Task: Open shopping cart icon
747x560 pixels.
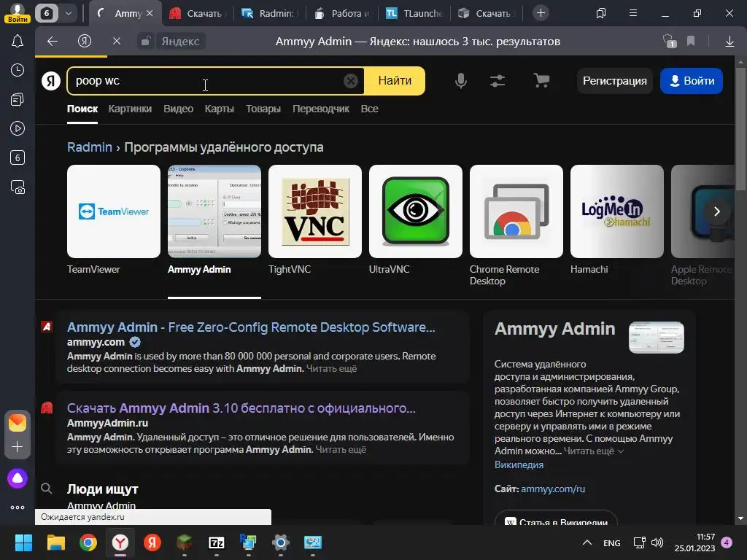Action: point(541,81)
